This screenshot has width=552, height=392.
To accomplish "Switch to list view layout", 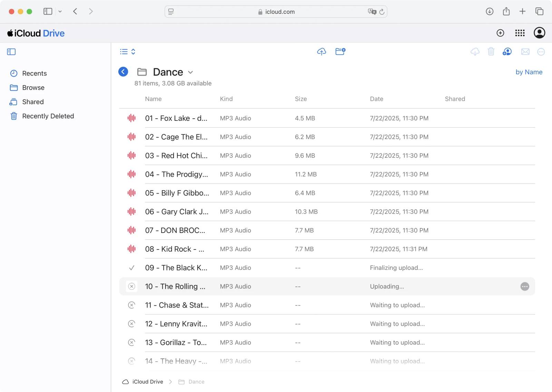I will 123,51.
